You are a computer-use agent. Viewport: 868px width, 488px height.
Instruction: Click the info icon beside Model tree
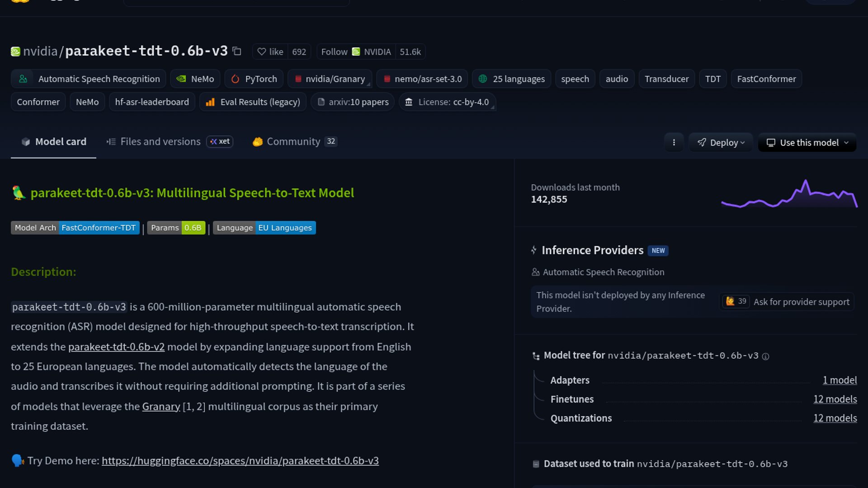(x=765, y=357)
